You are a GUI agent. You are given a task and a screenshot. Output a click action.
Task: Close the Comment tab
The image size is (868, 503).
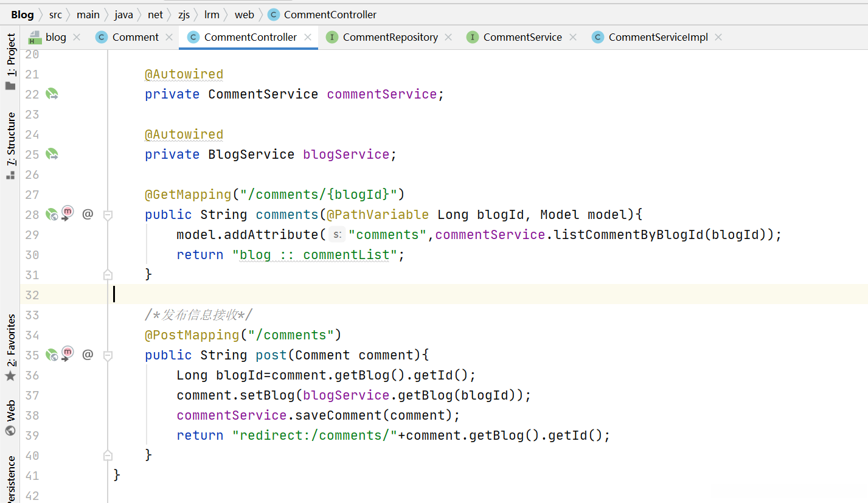click(x=169, y=37)
